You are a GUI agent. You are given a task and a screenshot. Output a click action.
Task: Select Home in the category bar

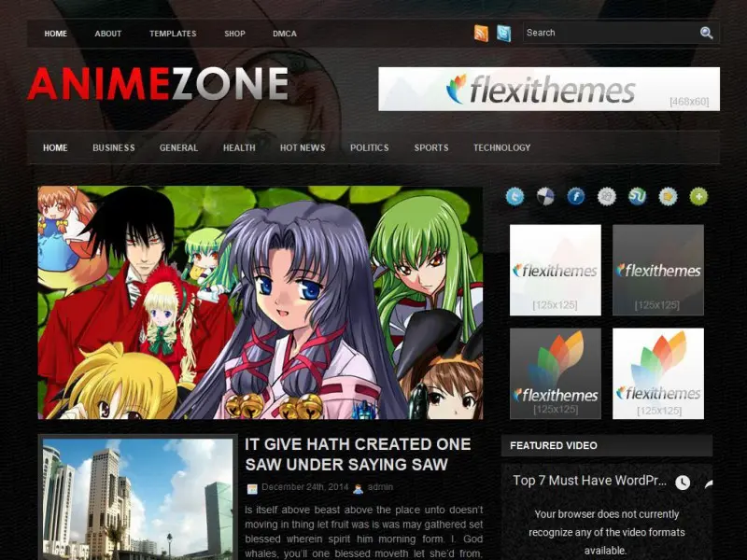coord(55,148)
